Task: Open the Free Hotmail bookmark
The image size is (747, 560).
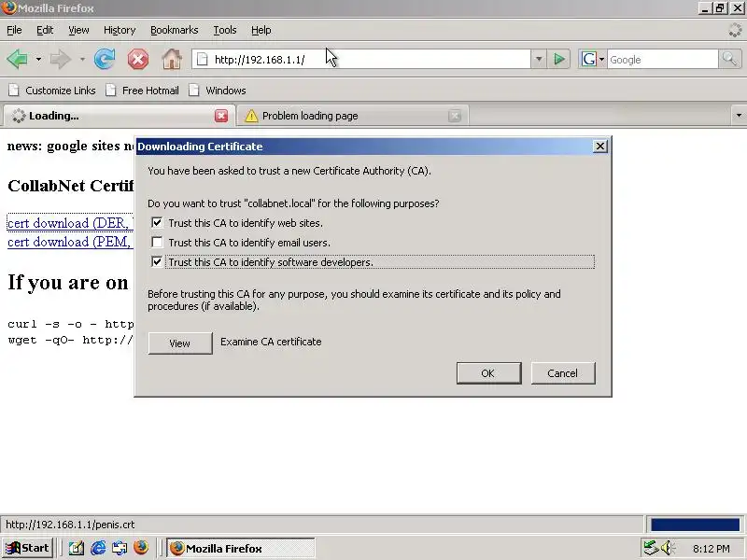Action: coord(143,91)
